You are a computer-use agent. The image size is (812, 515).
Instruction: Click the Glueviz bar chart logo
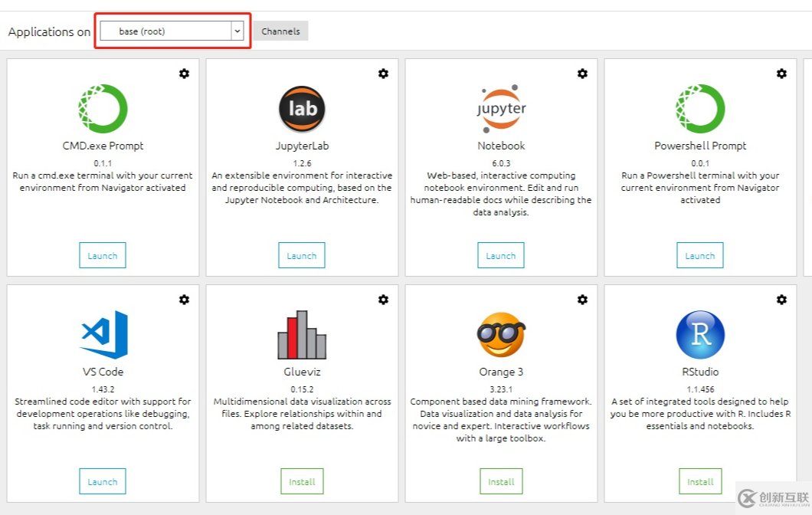[302, 335]
